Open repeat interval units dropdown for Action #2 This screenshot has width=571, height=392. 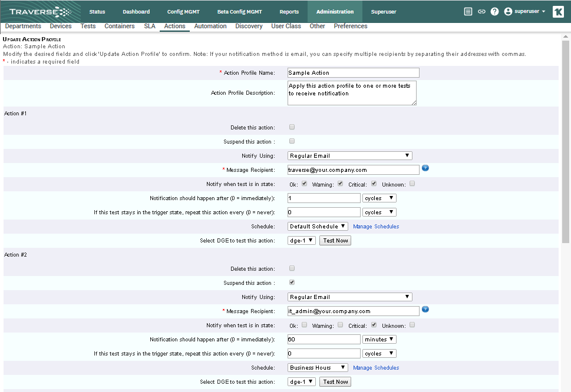[x=379, y=354]
